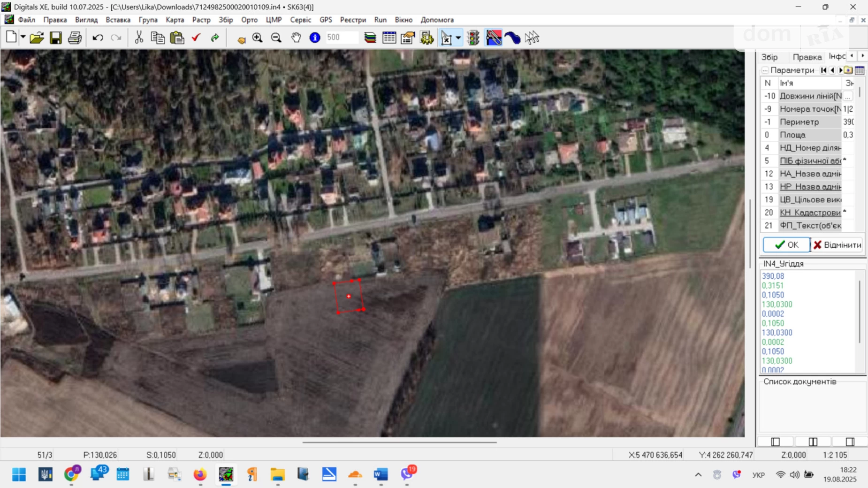Select the Pan hand tool
The height and width of the screenshot is (488, 868).
coord(296,38)
